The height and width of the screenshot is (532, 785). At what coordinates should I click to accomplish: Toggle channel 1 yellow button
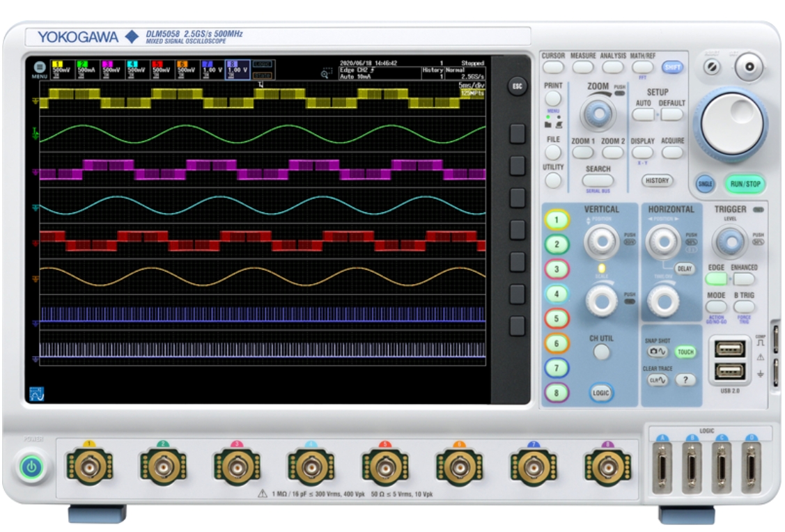point(557,221)
